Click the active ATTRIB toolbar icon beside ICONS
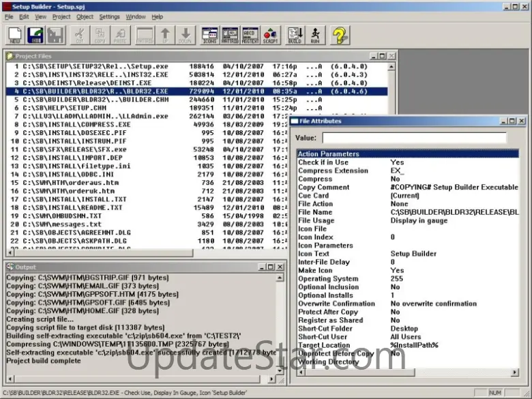 point(230,35)
